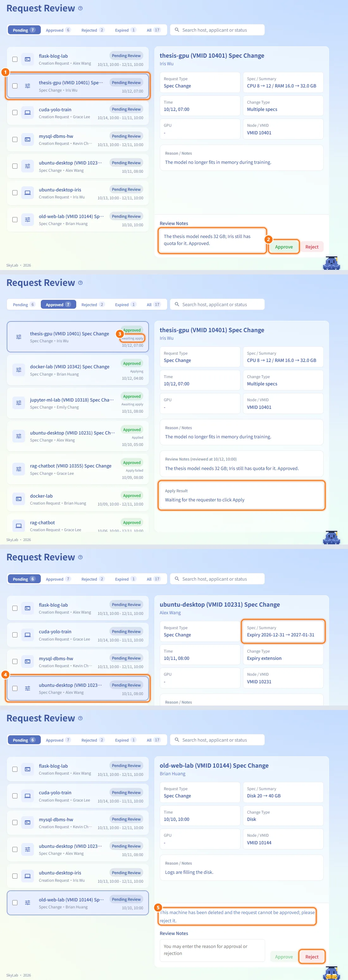Approve the thesis-gpu request with the entered note
Image resolution: width=348 pixels, height=980 pixels.
[x=284, y=247]
